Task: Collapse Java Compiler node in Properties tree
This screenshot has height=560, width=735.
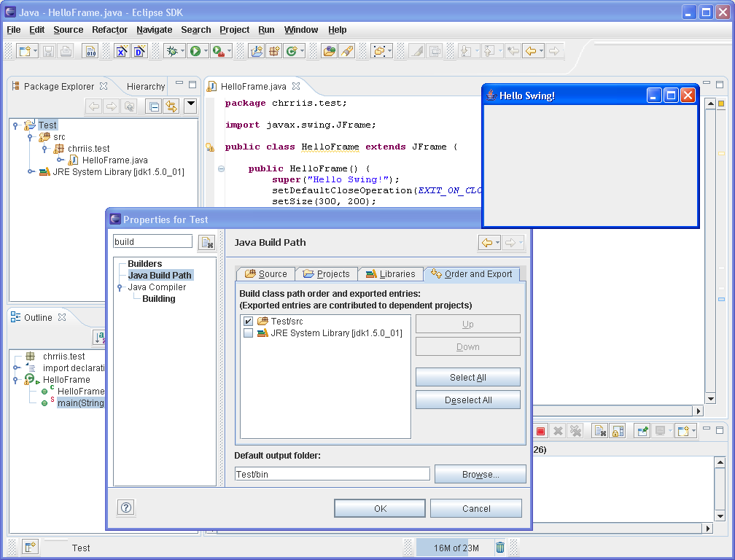Action: [x=120, y=287]
